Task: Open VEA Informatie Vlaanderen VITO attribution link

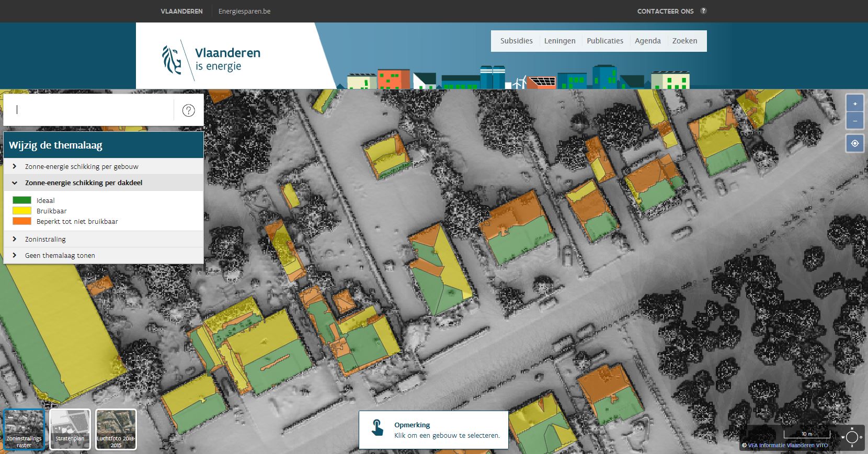Action: pos(787,446)
